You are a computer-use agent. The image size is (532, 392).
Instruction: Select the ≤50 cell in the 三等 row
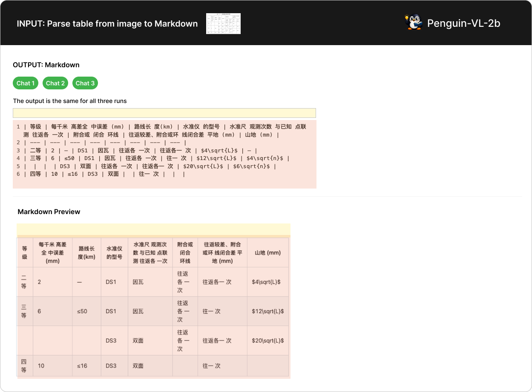82,311
